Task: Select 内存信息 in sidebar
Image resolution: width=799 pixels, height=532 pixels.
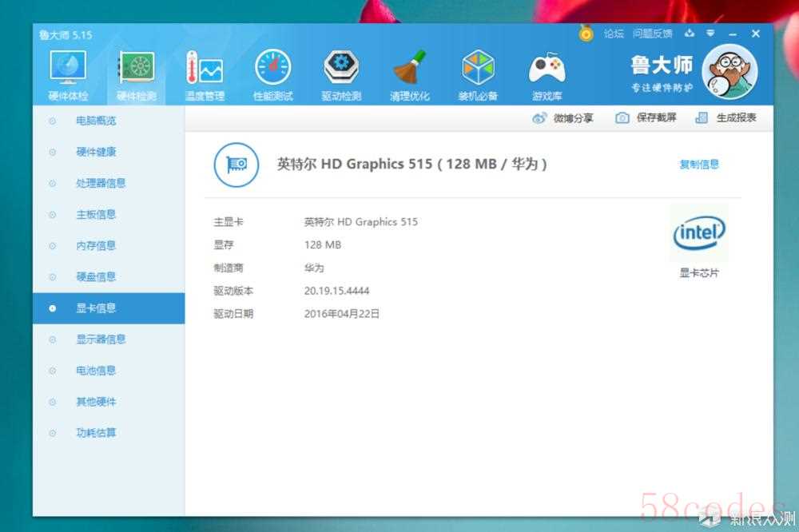Action: coord(109,245)
